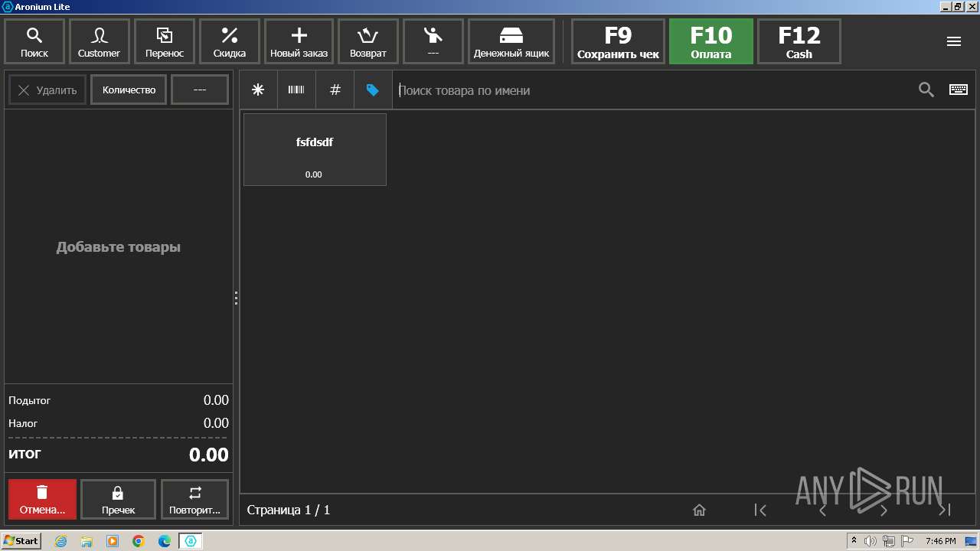Jump to last product page
The image size is (980, 551).
click(945, 510)
